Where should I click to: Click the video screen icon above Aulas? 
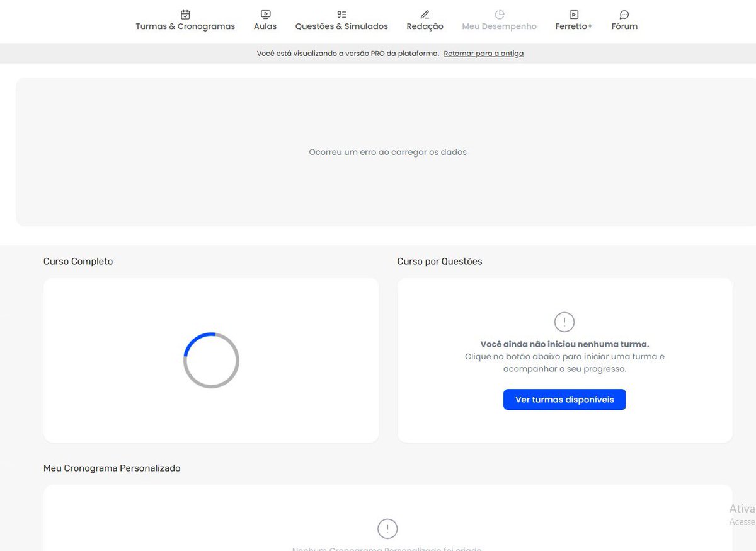click(x=265, y=14)
